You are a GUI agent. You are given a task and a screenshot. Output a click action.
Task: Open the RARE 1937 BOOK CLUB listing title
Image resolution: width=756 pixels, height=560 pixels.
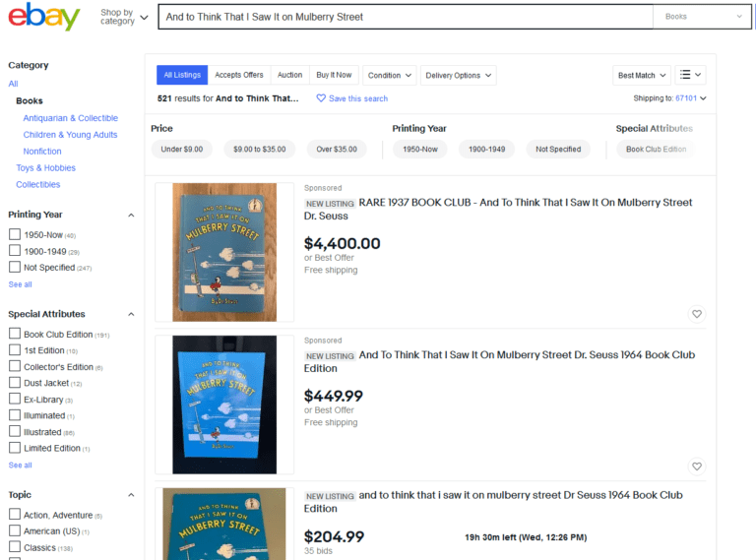(498, 210)
